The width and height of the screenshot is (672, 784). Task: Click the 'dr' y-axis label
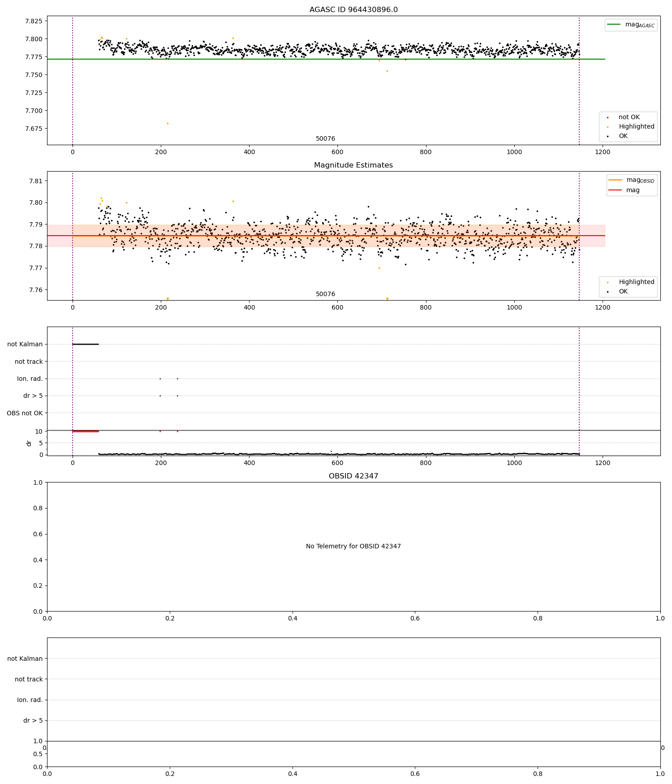pos(29,443)
